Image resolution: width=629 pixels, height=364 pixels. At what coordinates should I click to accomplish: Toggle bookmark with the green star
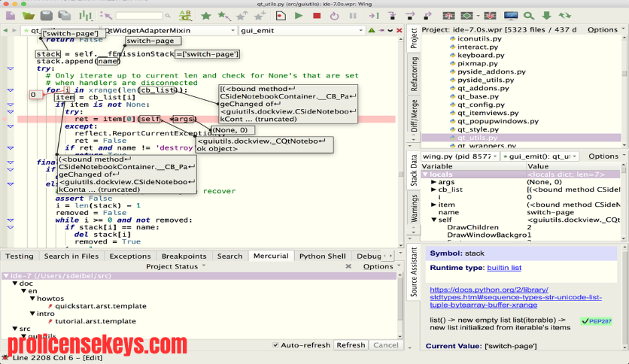pos(206,16)
